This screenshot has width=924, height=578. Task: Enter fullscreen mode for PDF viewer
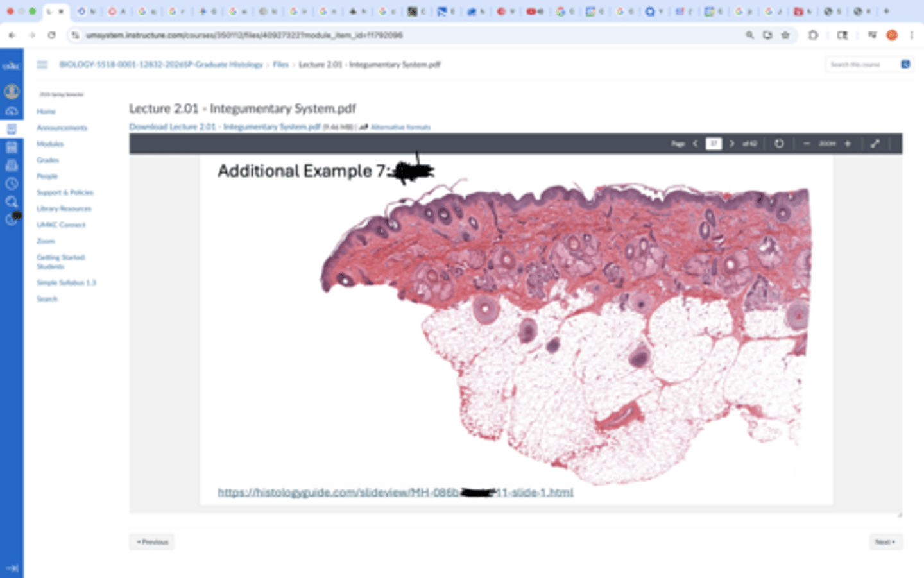click(875, 144)
